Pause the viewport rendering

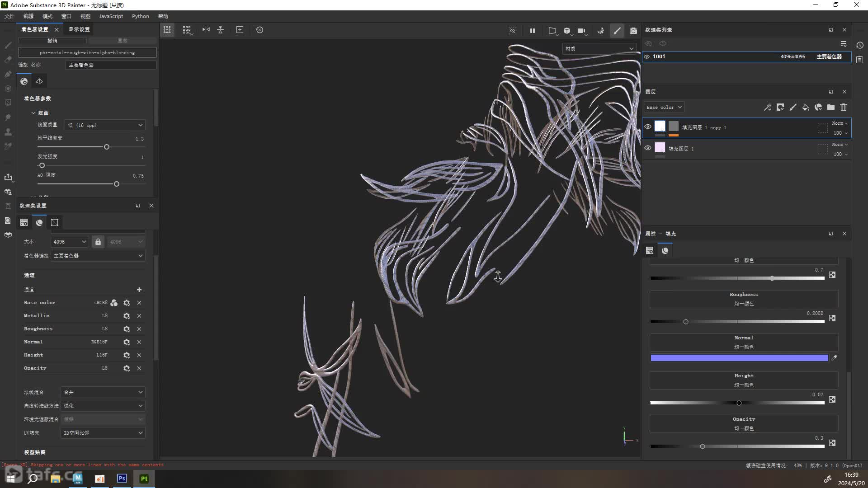[533, 31]
